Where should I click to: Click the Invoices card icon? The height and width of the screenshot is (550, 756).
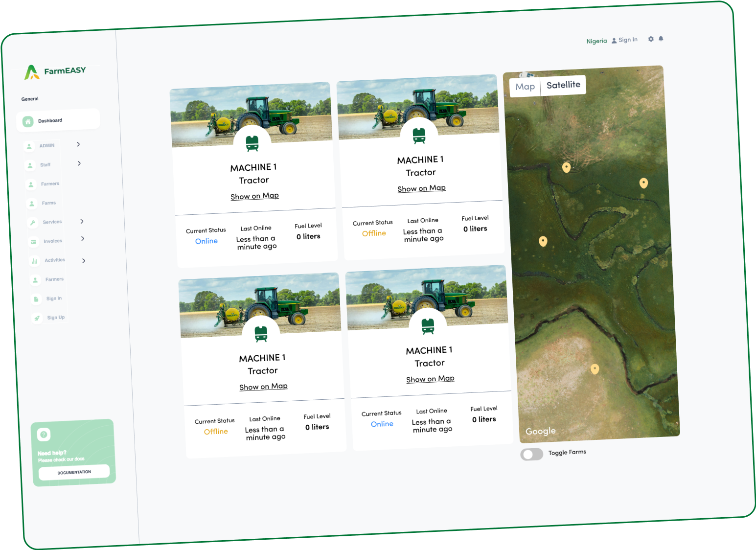tap(34, 242)
